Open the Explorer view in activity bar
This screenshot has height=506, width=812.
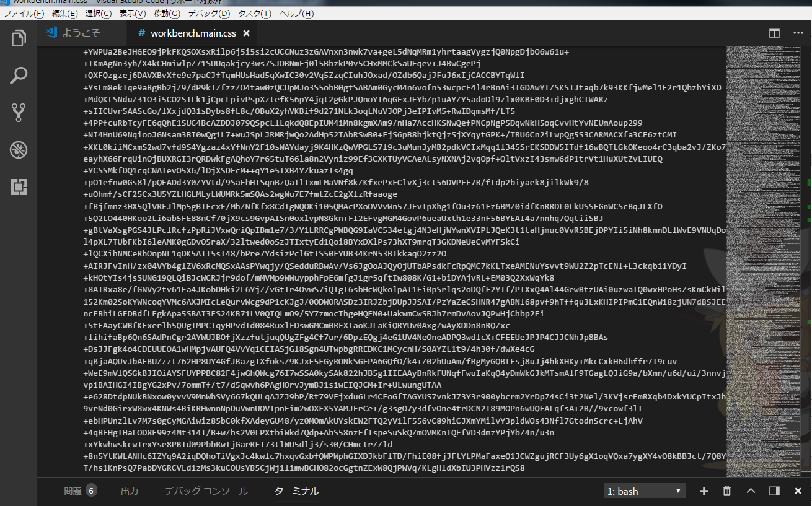point(19,38)
